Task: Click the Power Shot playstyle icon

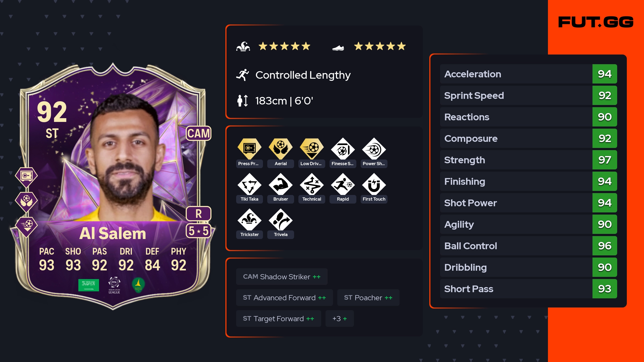Action: [x=374, y=149]
